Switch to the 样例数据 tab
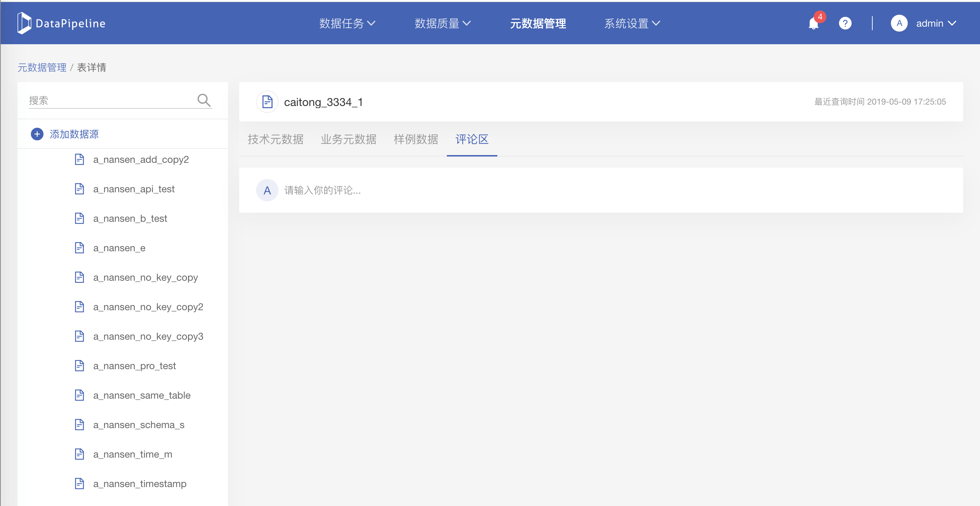 click(415, 139)
